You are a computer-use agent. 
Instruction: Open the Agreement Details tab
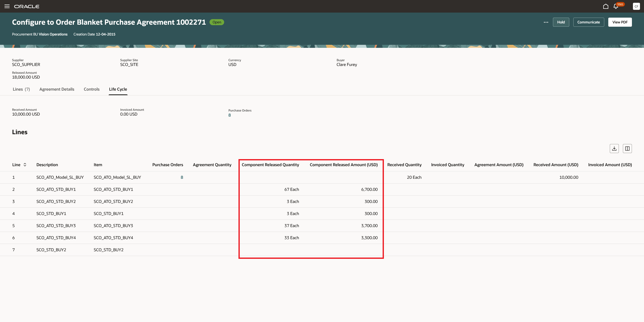pyautogui.click(x=57, y=89)
